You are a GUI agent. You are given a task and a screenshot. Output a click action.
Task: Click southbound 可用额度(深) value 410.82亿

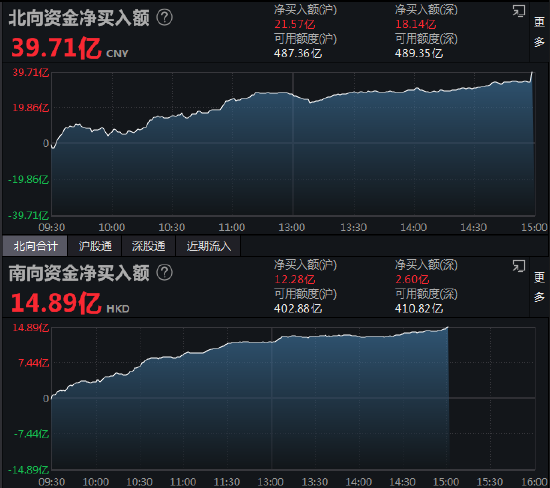pyautogui.click(x=419, y=308)
